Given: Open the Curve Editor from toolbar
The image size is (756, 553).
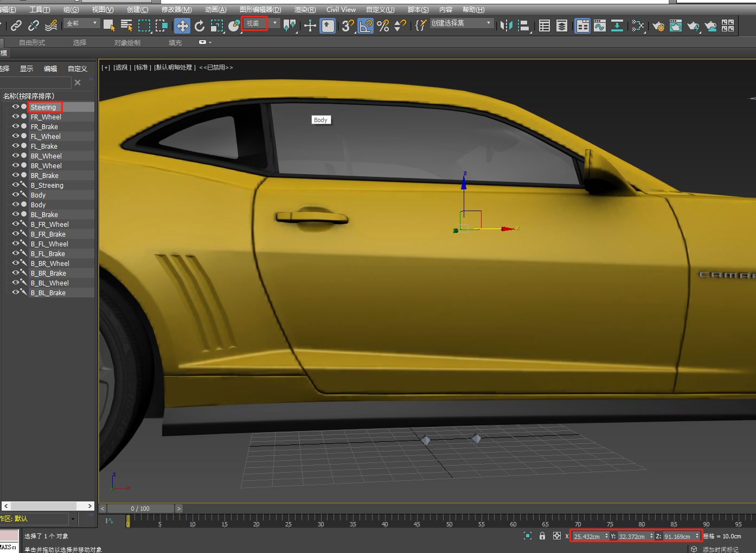Looking at the screenshot, I should [x=600, y=26].
